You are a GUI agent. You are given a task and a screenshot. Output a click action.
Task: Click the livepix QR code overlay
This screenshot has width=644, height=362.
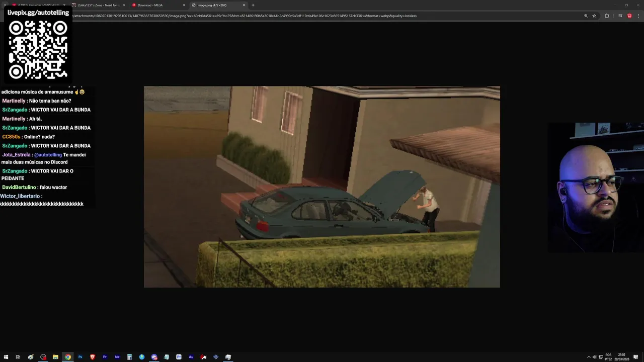tap(38, 50)
